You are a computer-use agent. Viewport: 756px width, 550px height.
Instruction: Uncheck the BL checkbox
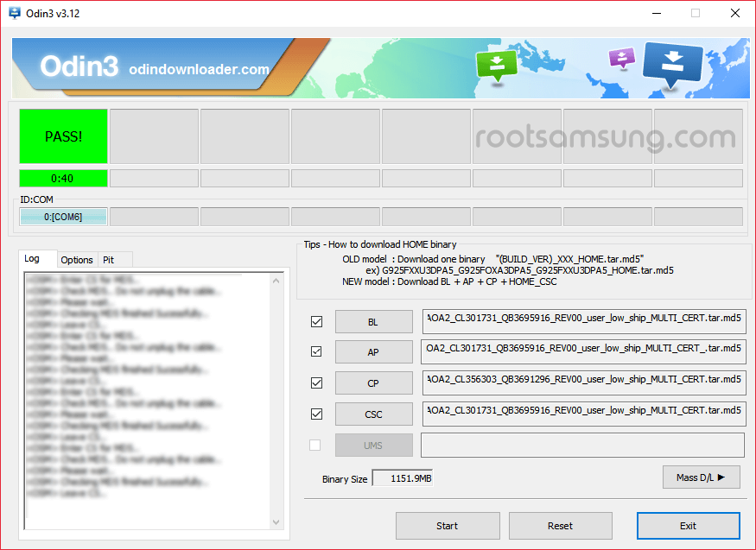[x=316, y=321]
